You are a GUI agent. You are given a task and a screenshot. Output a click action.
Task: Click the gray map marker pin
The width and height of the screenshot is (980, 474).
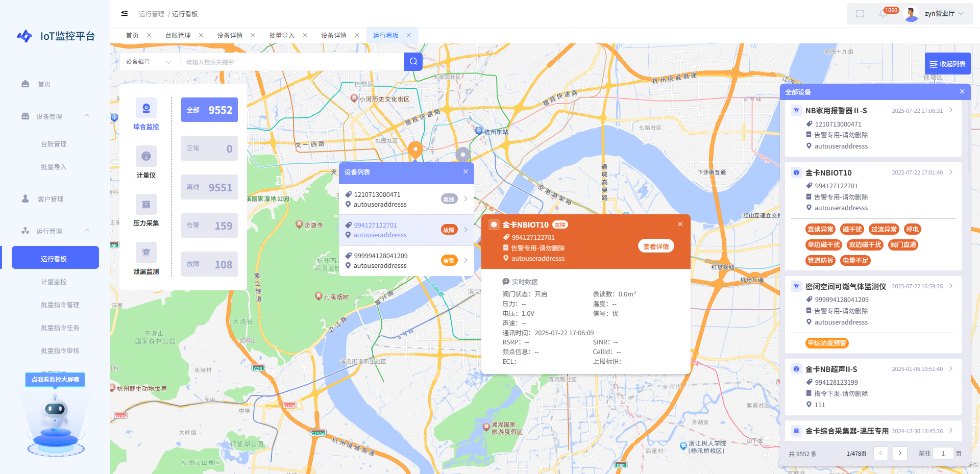coord(462,154)
